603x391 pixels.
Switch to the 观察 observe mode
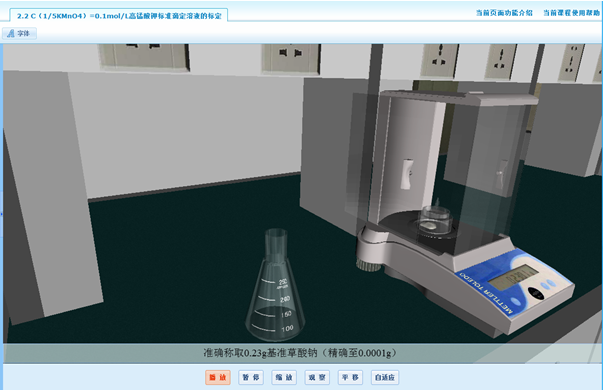[317, 378]
